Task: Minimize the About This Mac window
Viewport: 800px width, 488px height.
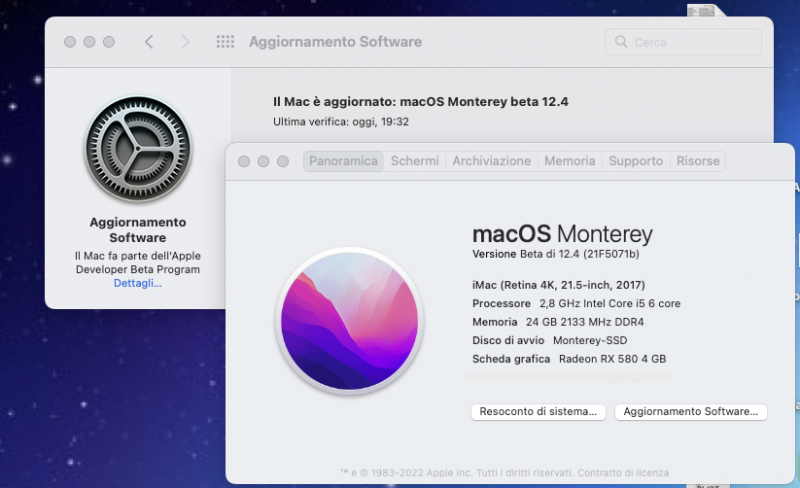Action: [263, 161]
